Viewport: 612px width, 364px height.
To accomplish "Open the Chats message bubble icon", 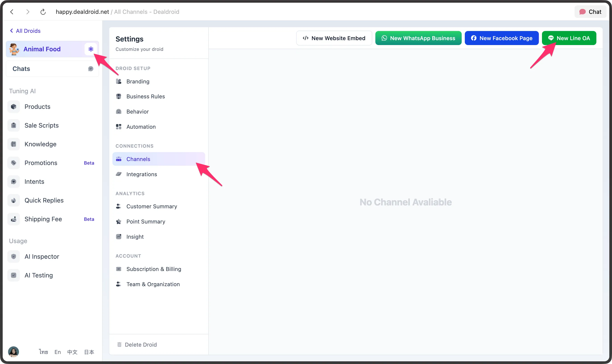I will click(91, 69).
